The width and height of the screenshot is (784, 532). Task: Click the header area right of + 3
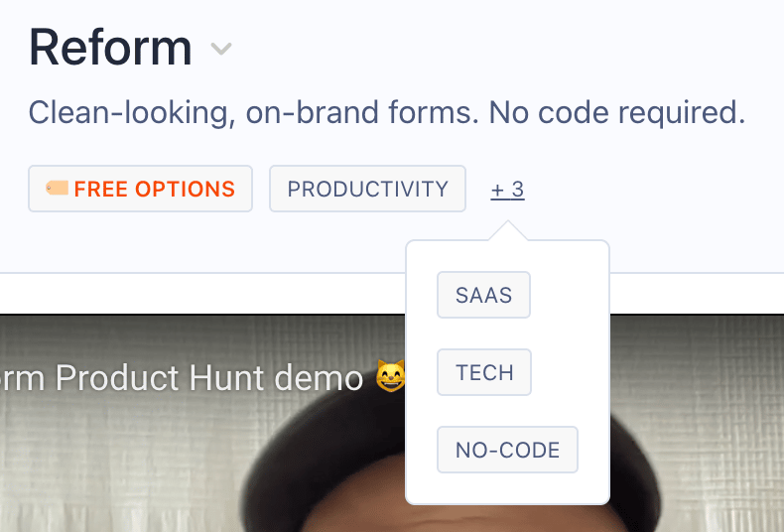tap(650, 190)
